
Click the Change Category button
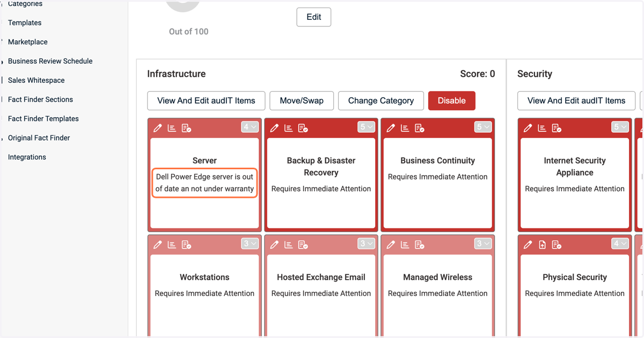click(x=381, y=100)
